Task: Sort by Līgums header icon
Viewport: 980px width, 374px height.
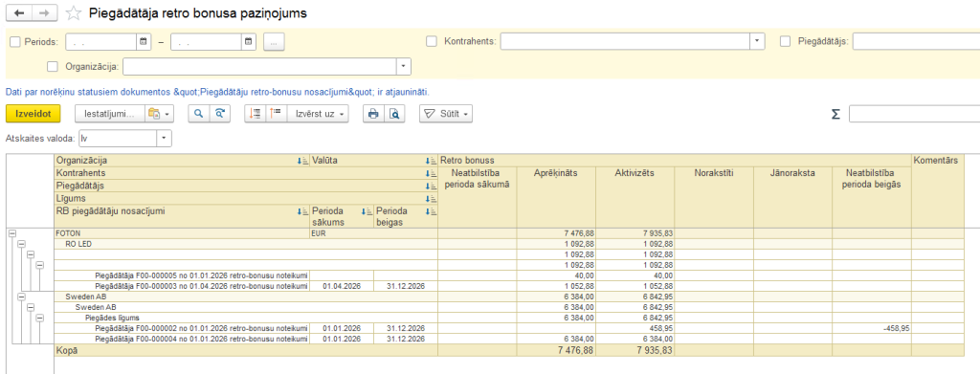Action: pyautogui.click(x=431, y=199)
